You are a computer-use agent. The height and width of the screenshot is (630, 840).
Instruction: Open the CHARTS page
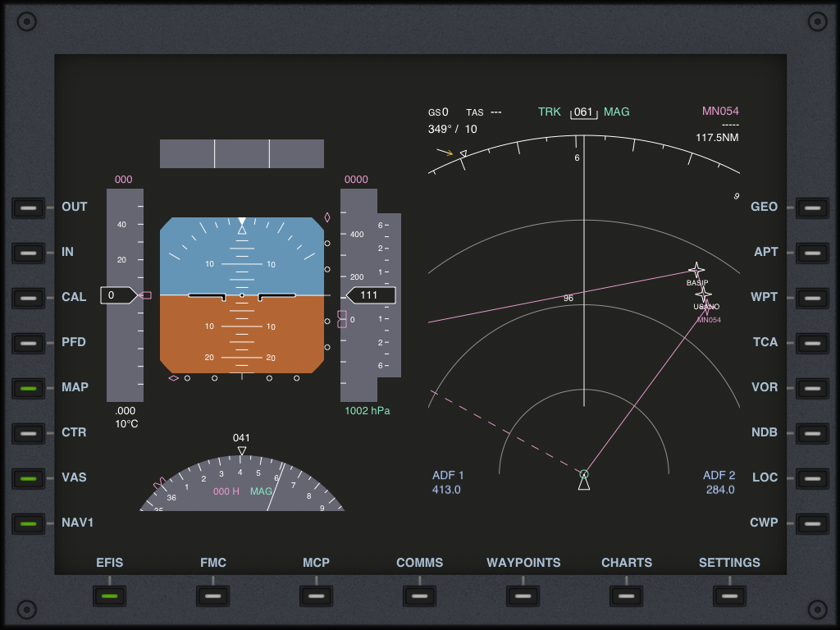click(627, 596)
